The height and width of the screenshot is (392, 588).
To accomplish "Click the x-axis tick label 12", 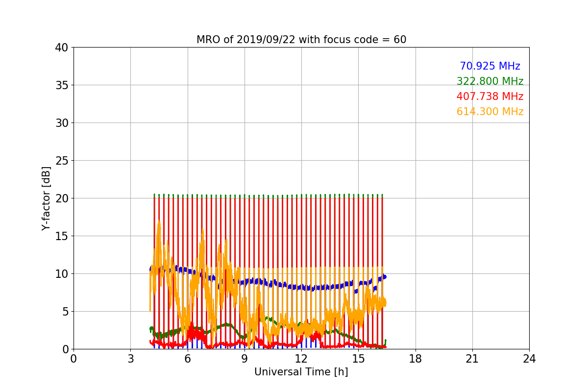I will coord(301,359).
